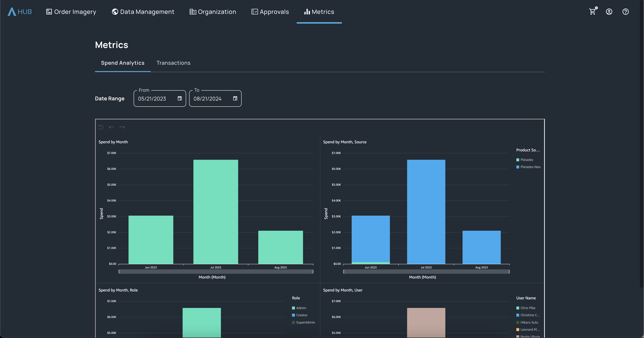Screen dimensions: 644x338
Task: Navigate to Organization
Action: 213,11
